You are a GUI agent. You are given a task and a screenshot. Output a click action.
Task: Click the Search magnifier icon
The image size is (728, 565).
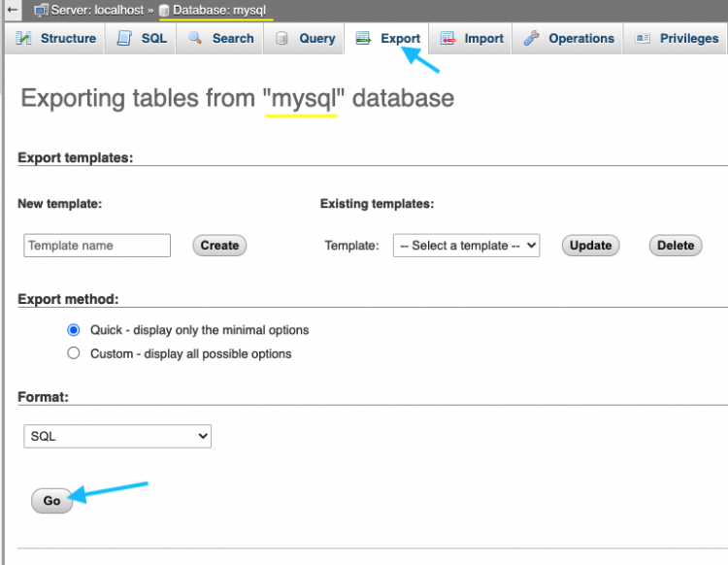click(195, 38)
